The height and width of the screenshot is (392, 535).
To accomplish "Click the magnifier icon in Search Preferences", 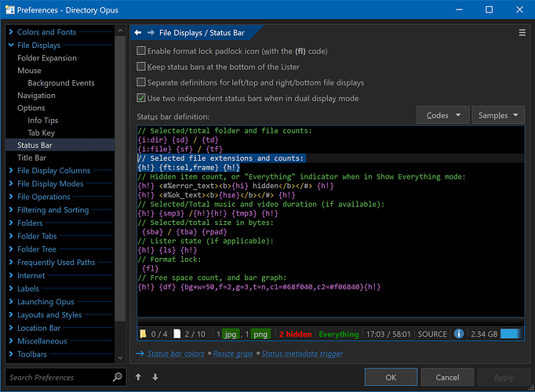I will (x=118, y=377).
